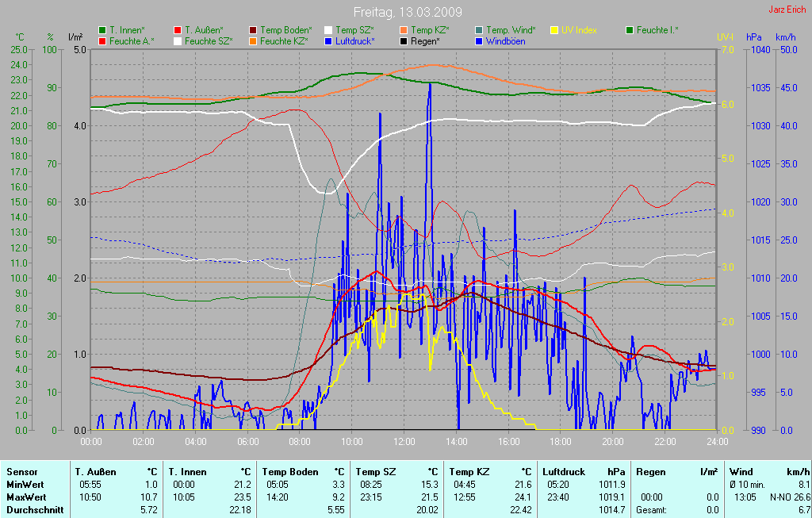Click the wind average value 6.7
The image size is (812, 518).
[x=804, y=510]
